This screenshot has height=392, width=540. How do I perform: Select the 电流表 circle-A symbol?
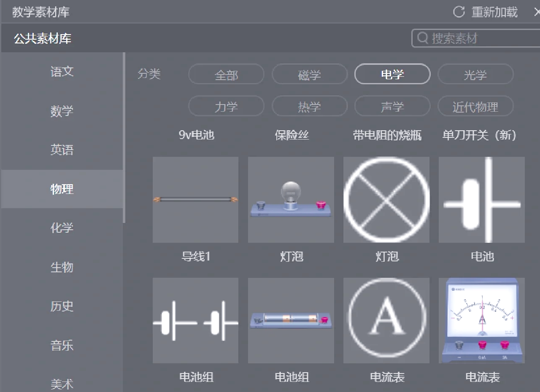pos(386,320)
